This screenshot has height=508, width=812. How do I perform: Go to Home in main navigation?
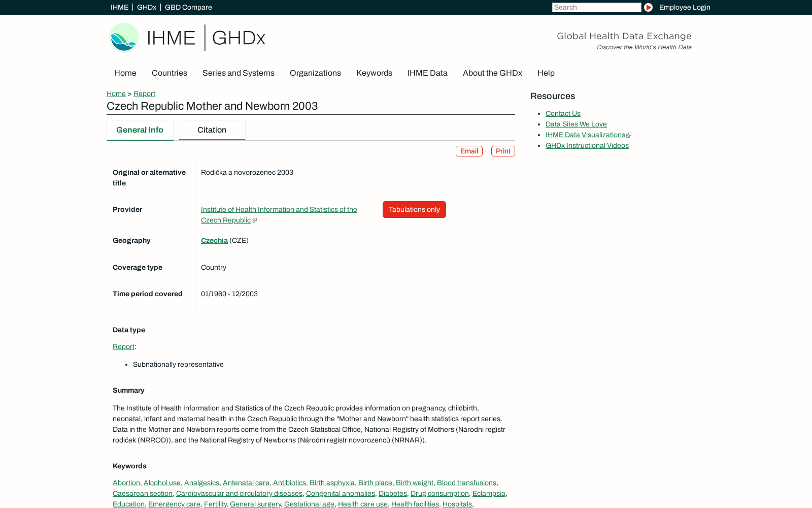(x=125, y=73)
